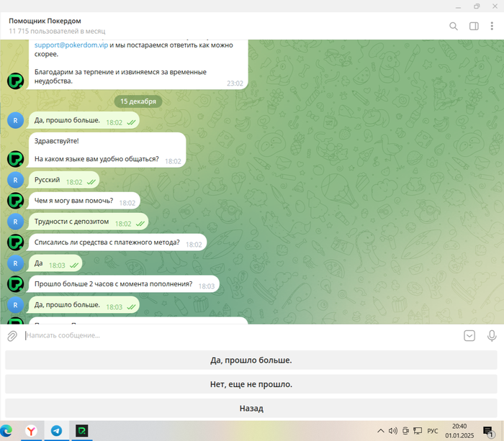Click bot avatar next to 'Чем я могу вам помочь?'
This screenshot has height=441, width=504.
click(15, 201)
